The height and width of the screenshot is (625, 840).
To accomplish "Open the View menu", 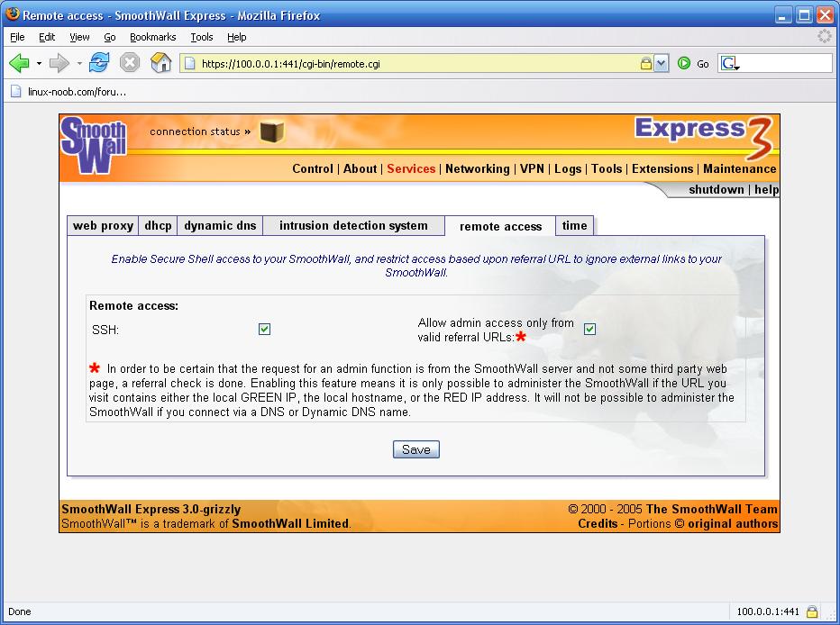I will (x=79, y=37).
